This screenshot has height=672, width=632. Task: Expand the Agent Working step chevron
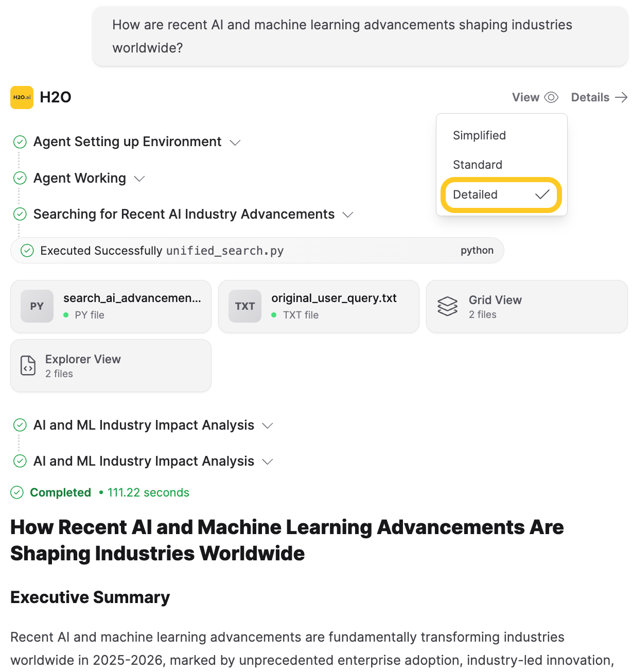[139, 179]
